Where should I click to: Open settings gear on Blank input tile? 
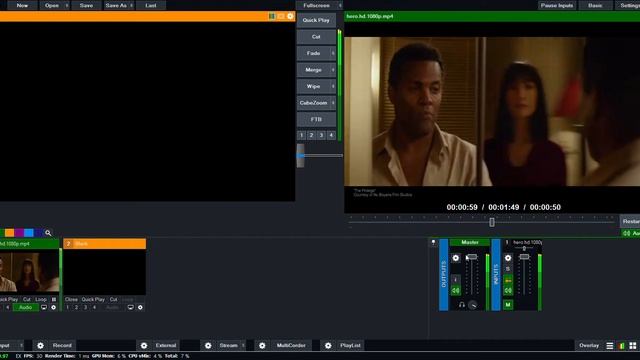(140, 307)
